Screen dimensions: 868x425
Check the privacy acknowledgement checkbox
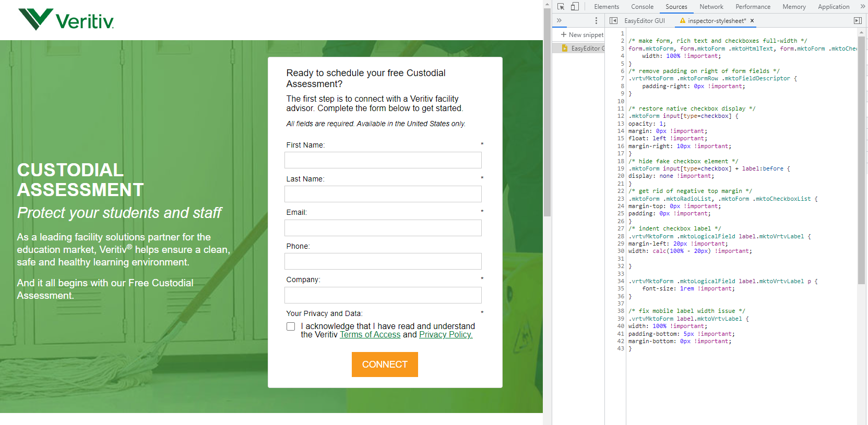click(291, 326)
